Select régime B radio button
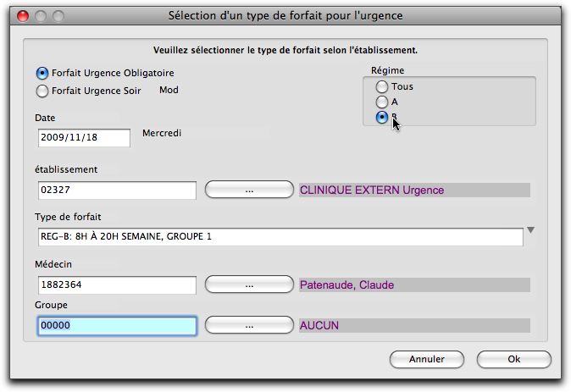 point(381,117)
